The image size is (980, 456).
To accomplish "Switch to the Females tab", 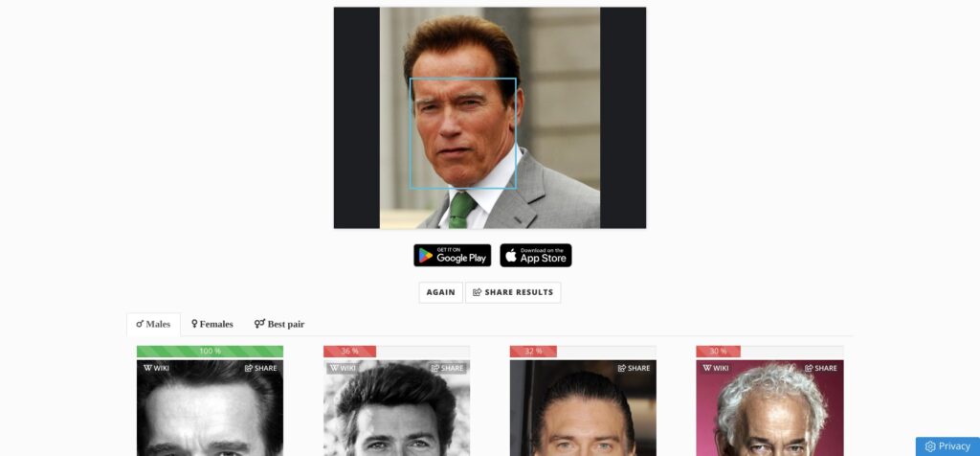I will [212, 324].
